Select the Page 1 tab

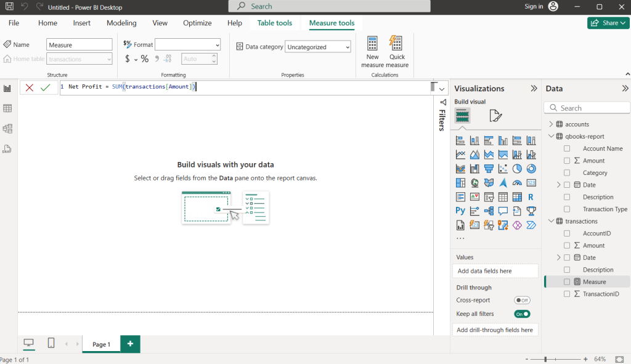coord(101,344)
